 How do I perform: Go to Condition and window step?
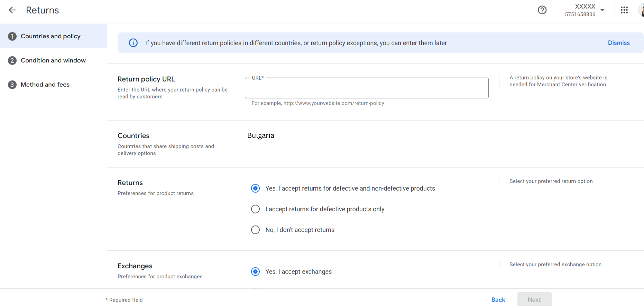pos(54,60)
